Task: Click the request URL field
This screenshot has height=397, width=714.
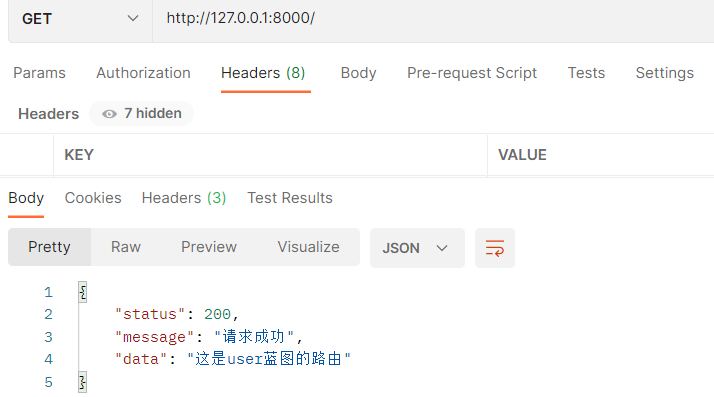Action: (433, 19)
